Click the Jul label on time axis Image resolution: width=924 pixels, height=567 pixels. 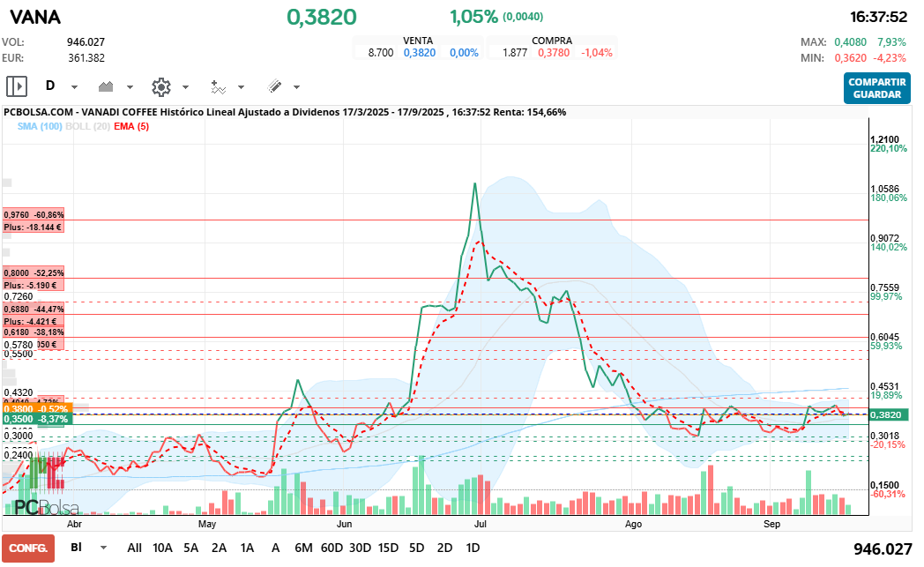tap(481, 524)
